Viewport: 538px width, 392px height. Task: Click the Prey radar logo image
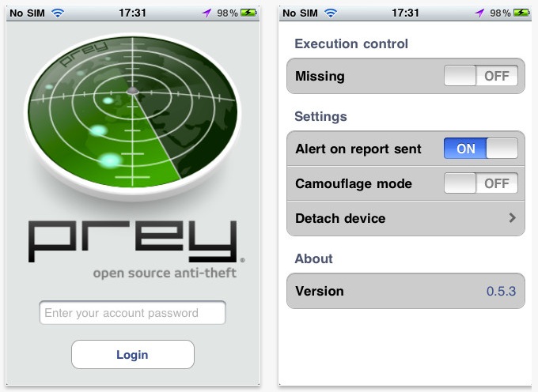pyautogui.click(x=133, y=116)
